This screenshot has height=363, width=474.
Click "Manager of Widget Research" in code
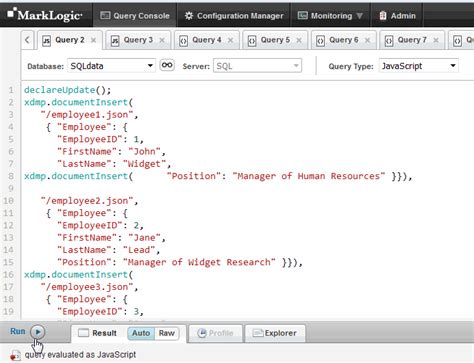pos(199,262)
